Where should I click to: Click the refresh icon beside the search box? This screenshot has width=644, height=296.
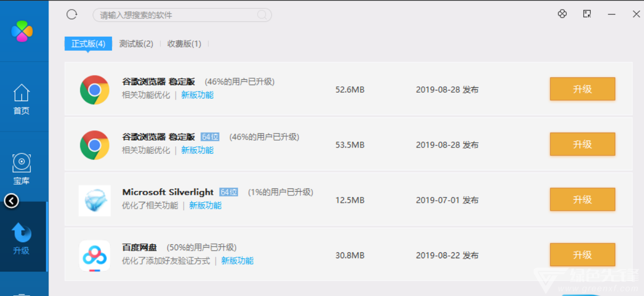(x=72, y=14)
